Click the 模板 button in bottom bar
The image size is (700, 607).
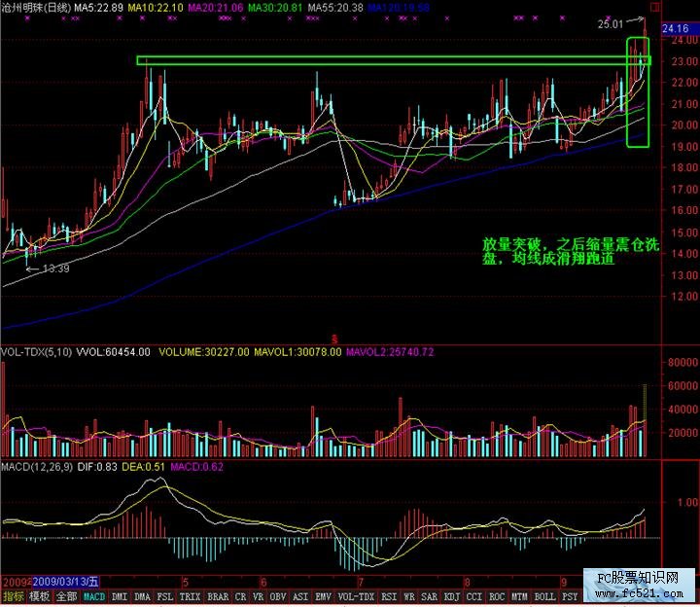[40, 596]
